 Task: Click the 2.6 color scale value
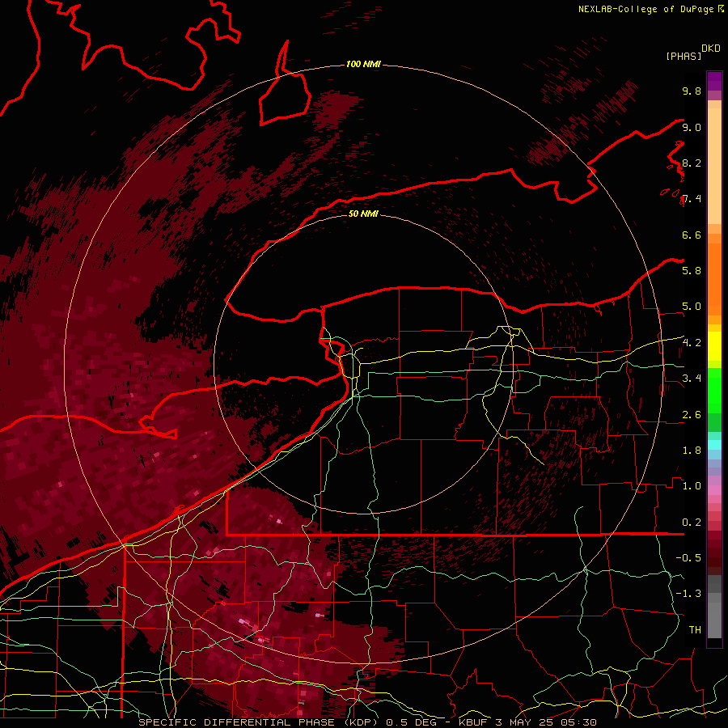(692, 415)
